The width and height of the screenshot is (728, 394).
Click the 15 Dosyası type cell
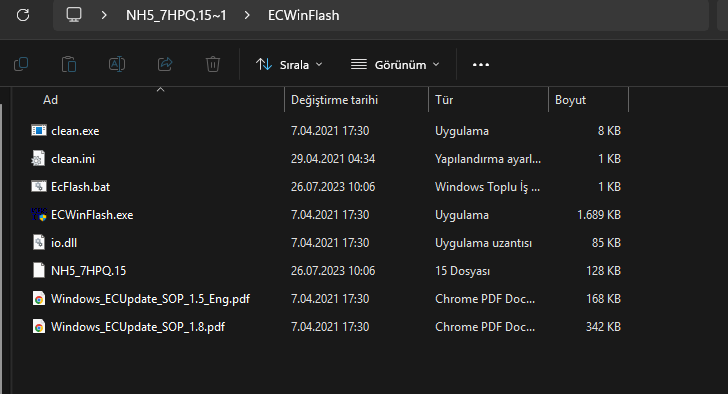click(462, 271)
